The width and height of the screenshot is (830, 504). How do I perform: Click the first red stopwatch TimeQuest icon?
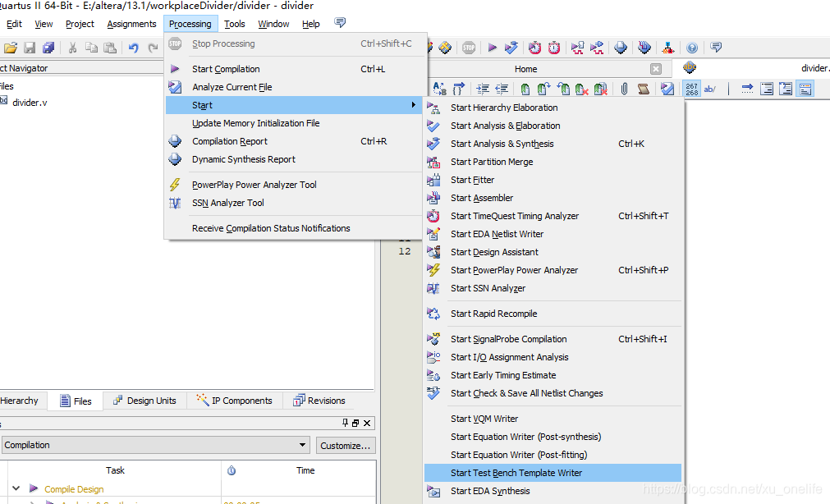534,48
